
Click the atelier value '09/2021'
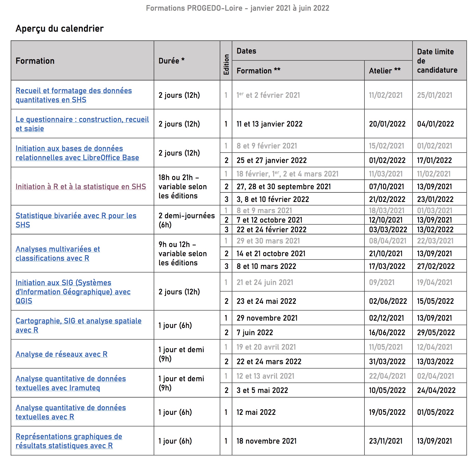382,282
